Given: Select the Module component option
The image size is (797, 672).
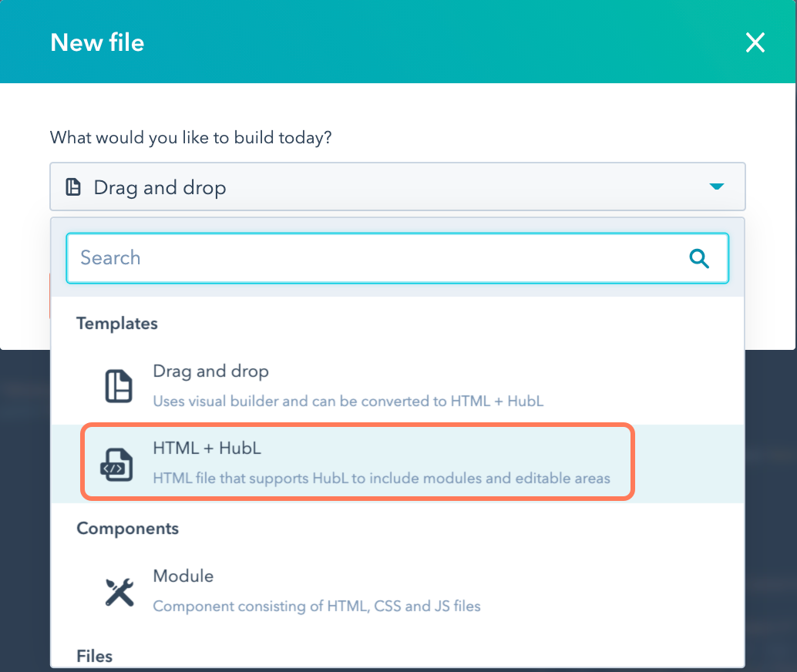Looking at the screenshot, I should coord(398,590).
